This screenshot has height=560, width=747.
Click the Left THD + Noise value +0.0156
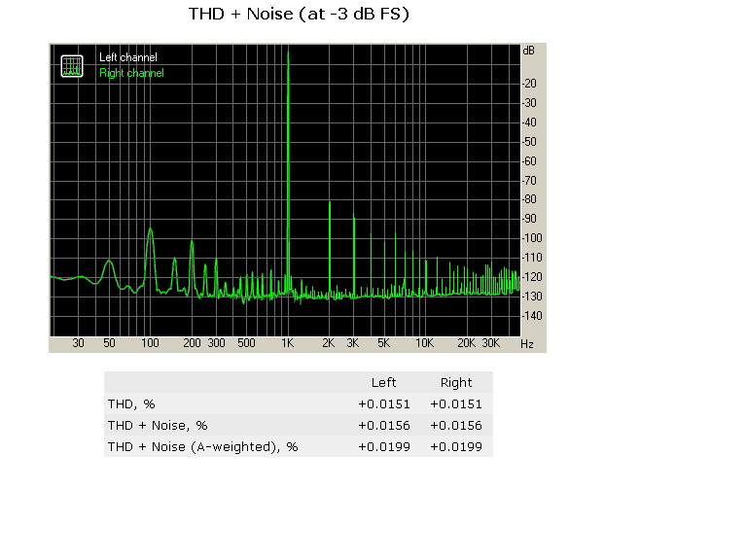click(x=384, y=426)
